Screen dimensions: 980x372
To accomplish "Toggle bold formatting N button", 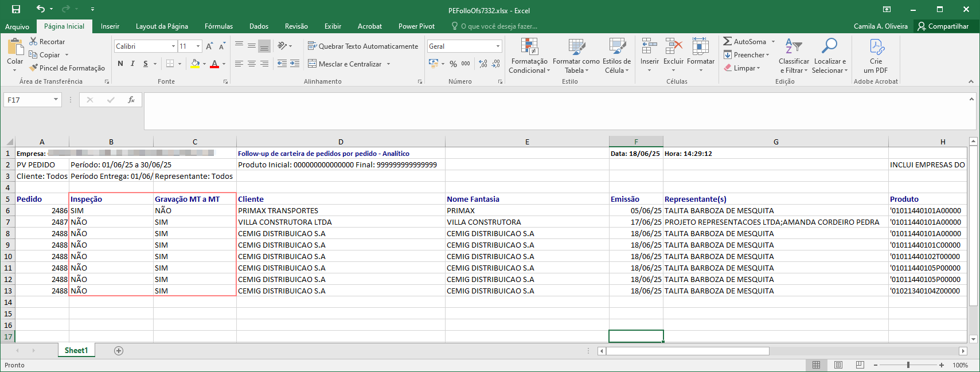I will pyautogui.click(x=120, y=64).
